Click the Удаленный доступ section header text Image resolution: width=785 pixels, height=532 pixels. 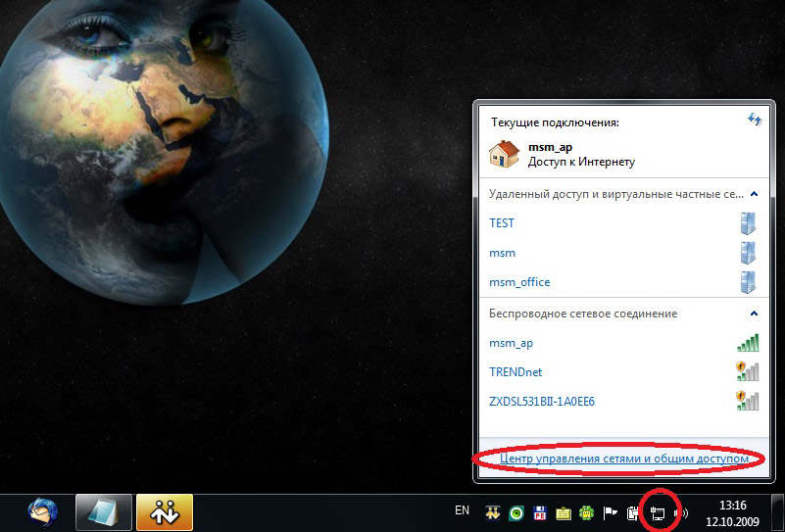tap(616, 194)
